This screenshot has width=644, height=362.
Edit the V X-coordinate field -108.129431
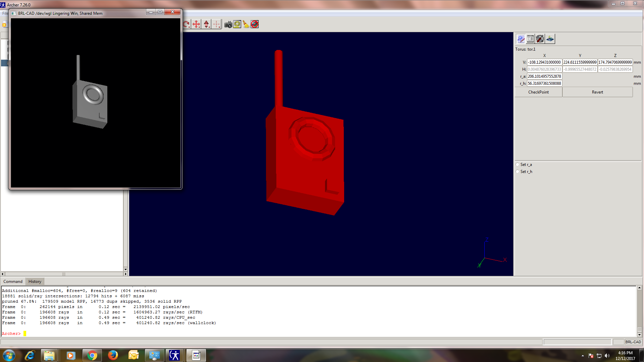tap(544, 62)
